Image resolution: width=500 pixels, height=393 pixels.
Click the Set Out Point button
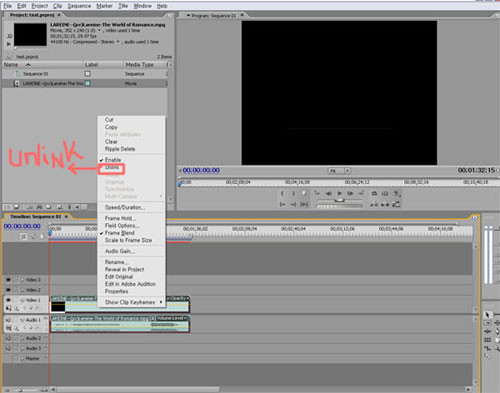point(293,193)
